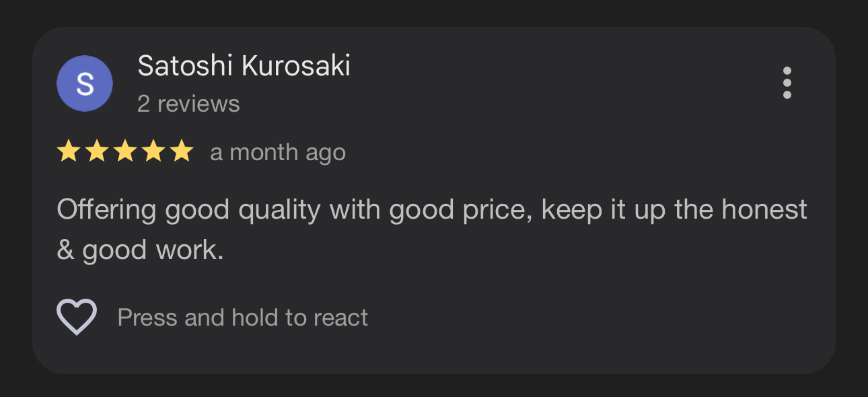Open Satoshi Kurosaki's profile name
Viewport: 868px width, 397px height.
click(x=244, y=66)
